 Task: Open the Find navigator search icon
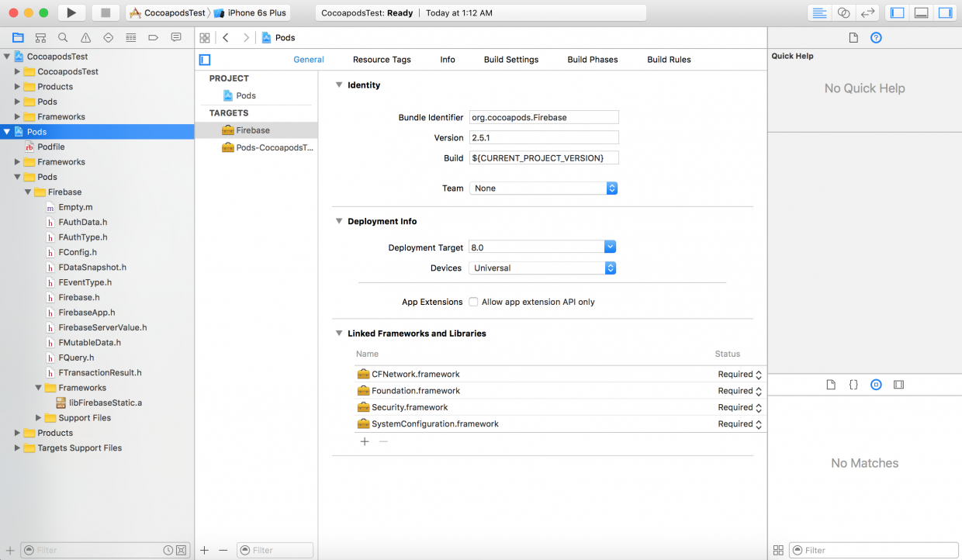click(x=62, y=37)
